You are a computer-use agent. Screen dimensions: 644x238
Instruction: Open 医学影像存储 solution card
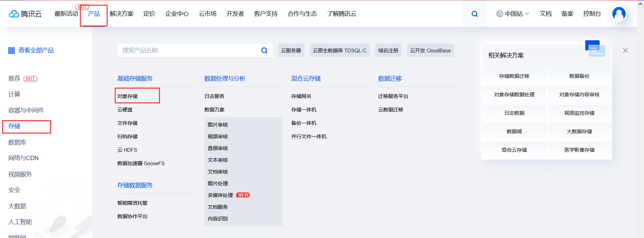pyautogui.click(x=579, y=150)
